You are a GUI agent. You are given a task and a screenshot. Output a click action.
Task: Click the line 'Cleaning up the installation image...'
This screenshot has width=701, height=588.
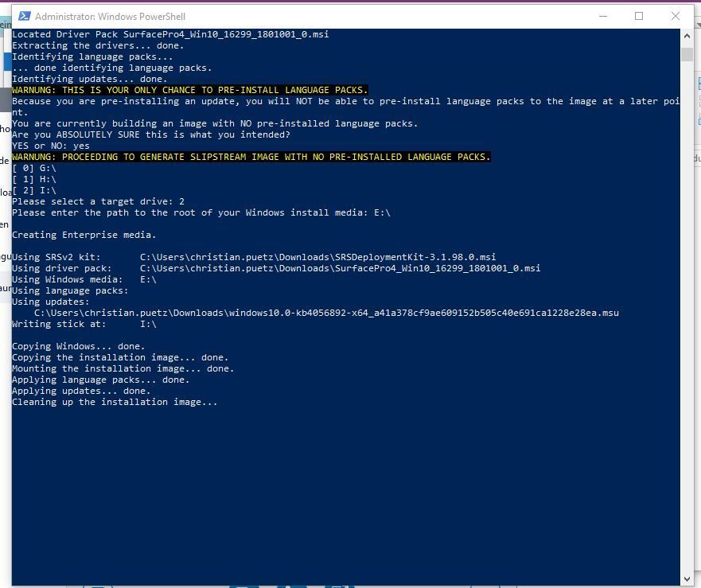coord(115,402)
